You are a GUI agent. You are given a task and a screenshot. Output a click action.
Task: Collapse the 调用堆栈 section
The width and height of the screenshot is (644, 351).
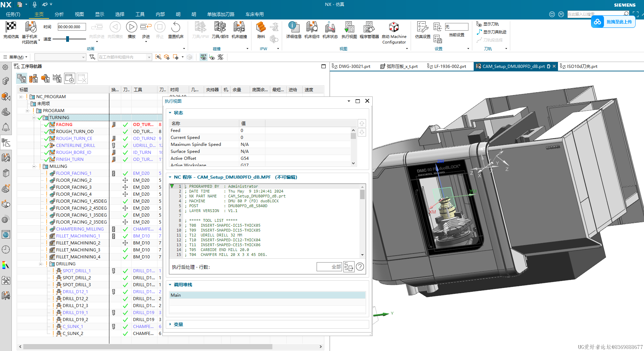point(170,285)
